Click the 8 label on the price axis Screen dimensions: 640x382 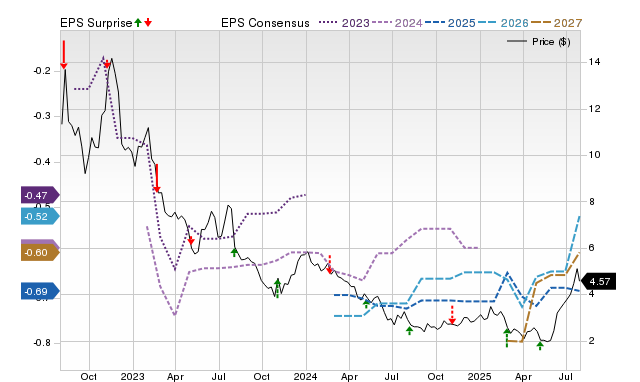591,202
